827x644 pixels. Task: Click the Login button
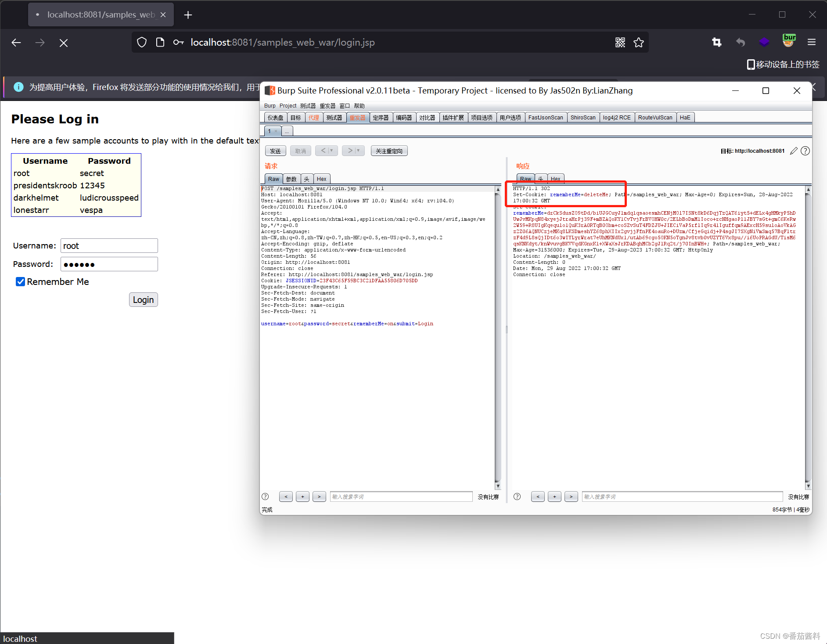pos(144,300)
